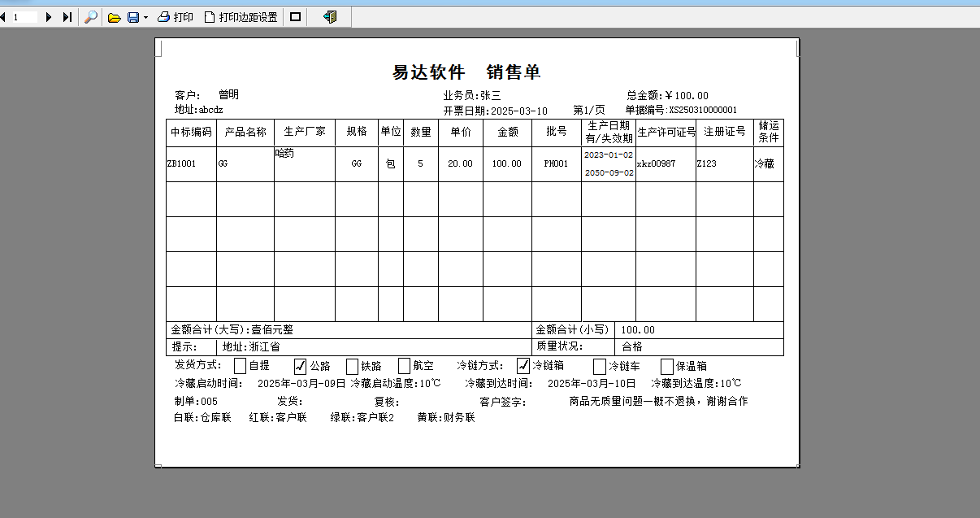Open the magnifier zoom tool
This screenshot has height=518, width=980.
click(91, 16)
